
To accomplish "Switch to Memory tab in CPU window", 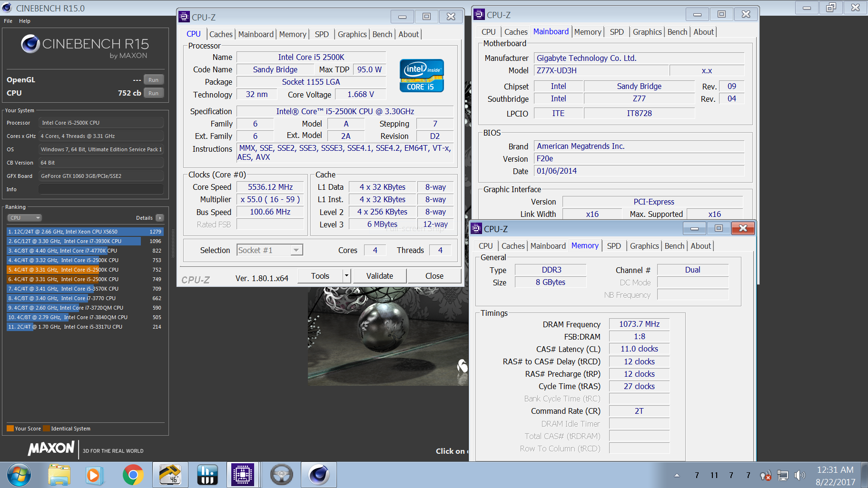I will click(293, 34).
